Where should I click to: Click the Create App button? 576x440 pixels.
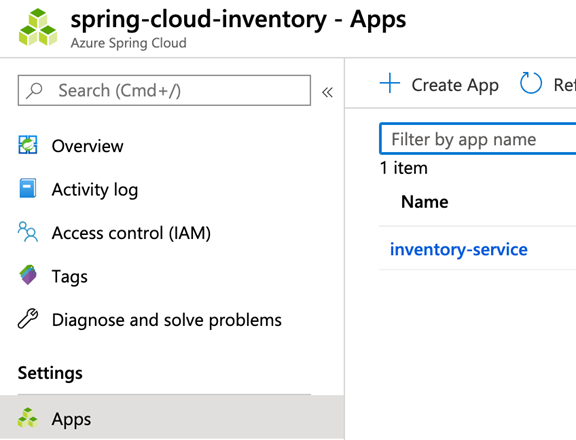(x=439, y=85)
